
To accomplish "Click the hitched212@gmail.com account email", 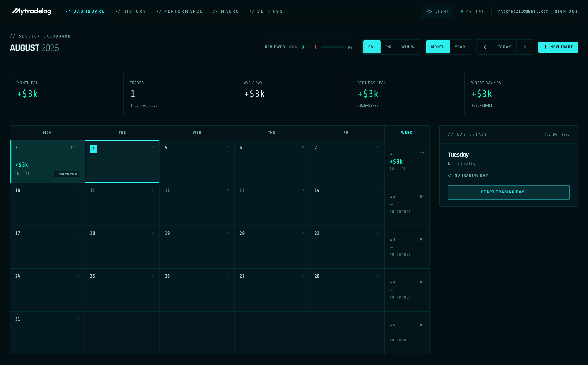I will 523,11.
